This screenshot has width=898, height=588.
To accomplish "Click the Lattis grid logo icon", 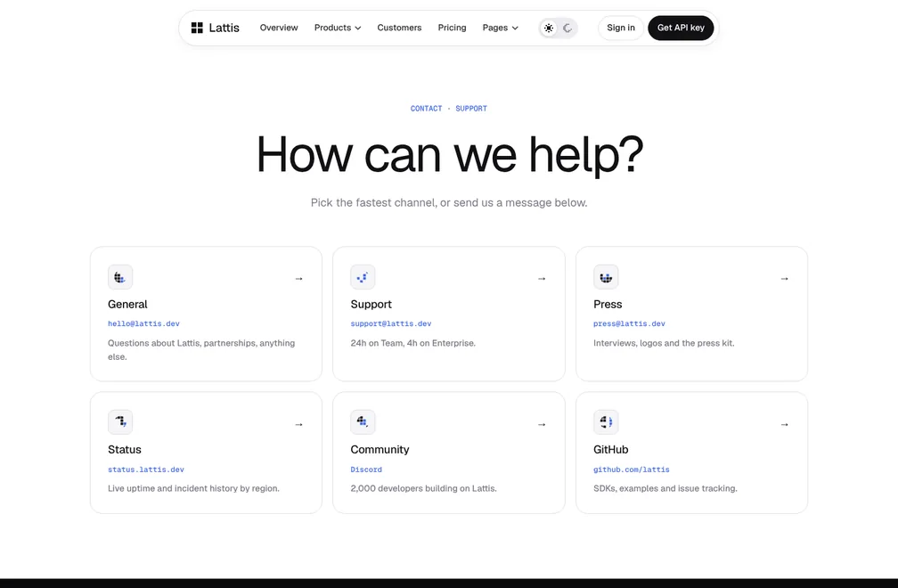I will click(x=197, y=28).
